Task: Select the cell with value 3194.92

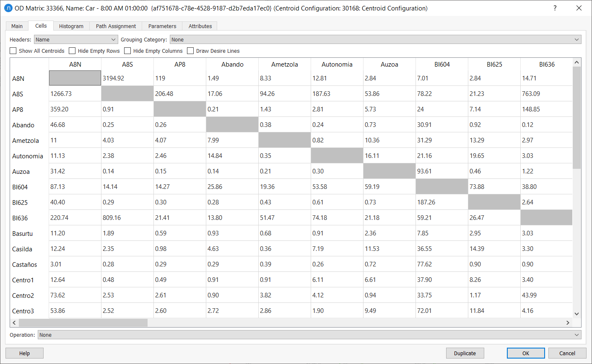Action: click(x=127, y=78)
